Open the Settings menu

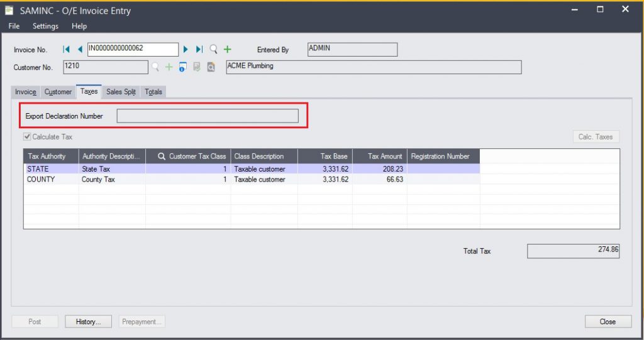(x=45, y=26)
